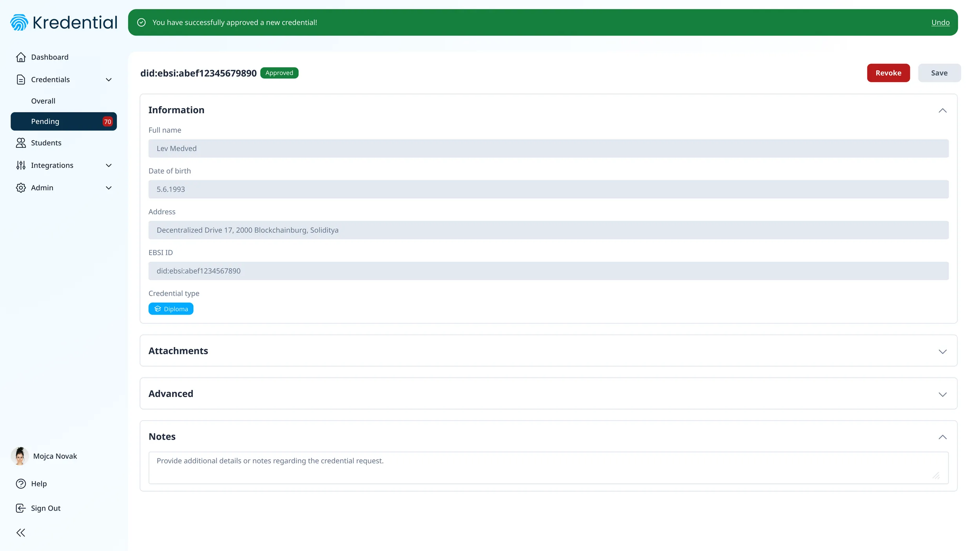This screenshot has height=551, width=980.
Task: Click the Diploma credential type tag
Action: (171, 309)
